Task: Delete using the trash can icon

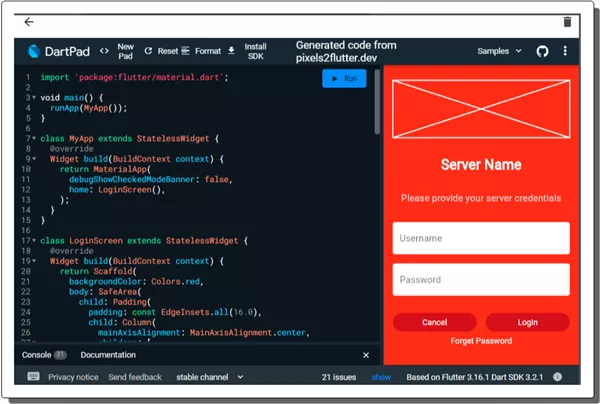Action: point(567,22)
